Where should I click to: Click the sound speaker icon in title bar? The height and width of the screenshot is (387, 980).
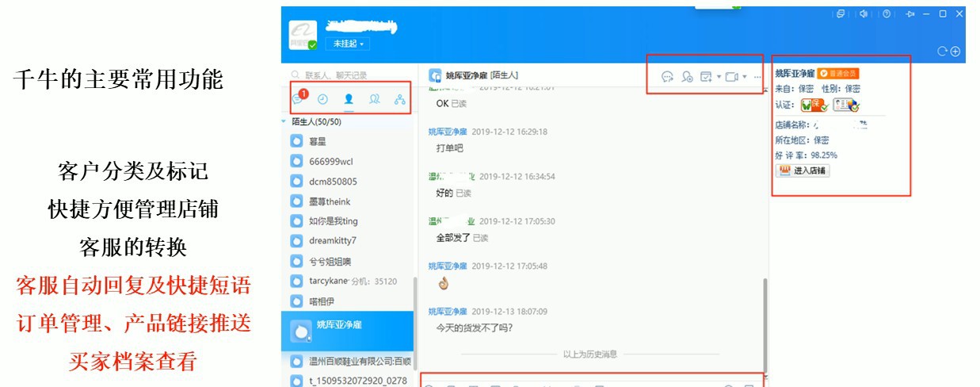(x=863, y=13)
